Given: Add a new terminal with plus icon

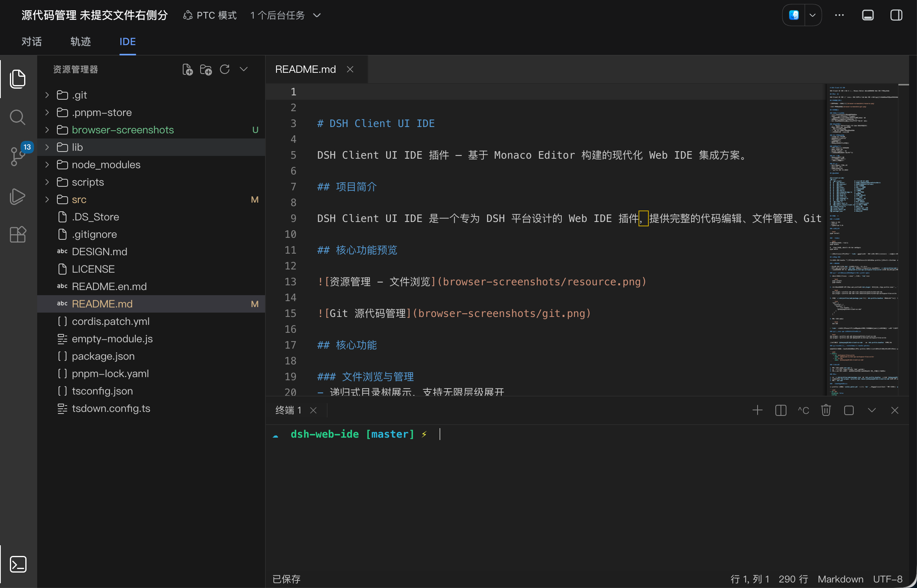Looking at the screenshot, I should [757, 410].
